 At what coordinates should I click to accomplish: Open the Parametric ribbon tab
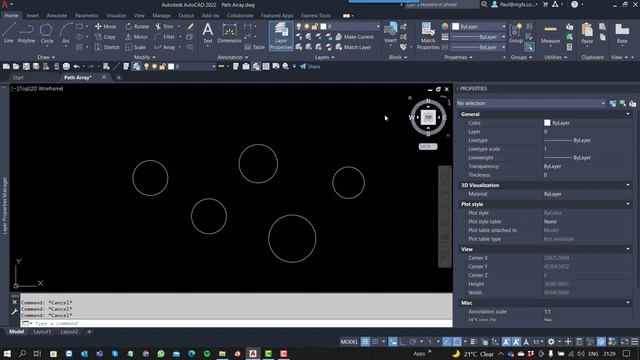coord(87,16)
